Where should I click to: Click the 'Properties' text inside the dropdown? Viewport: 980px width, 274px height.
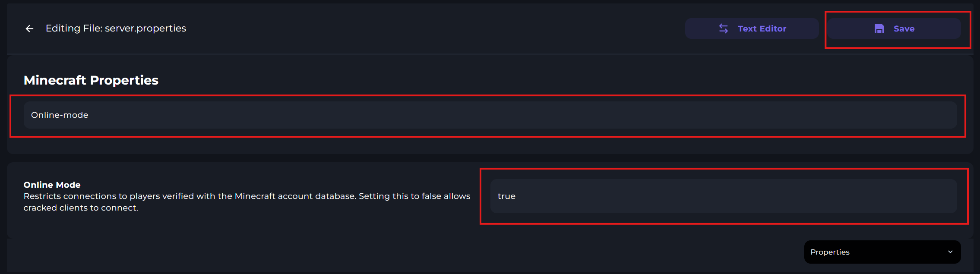(x=830, y=252)
